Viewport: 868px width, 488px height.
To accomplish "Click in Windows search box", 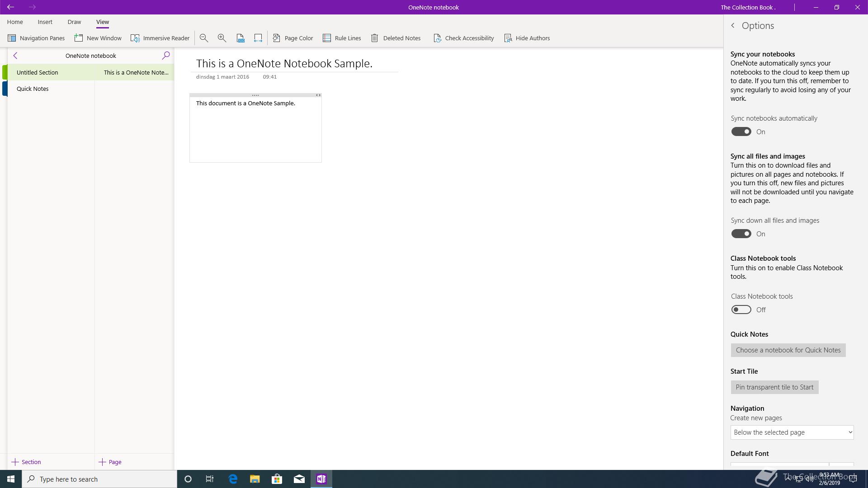I will (99, 479).
